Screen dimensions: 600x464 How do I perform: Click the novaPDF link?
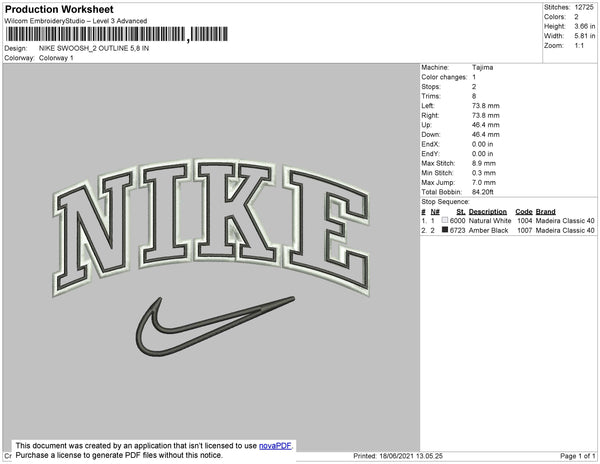click(275, 446)
